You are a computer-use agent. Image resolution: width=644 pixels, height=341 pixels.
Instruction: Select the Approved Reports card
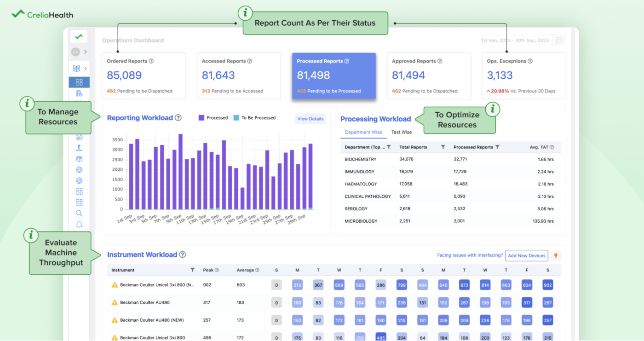coord(429,76)
